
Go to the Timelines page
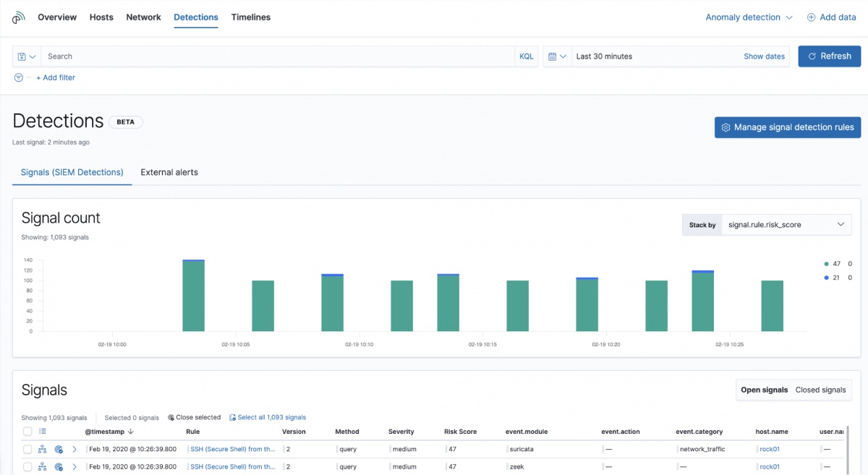[251, 17]
